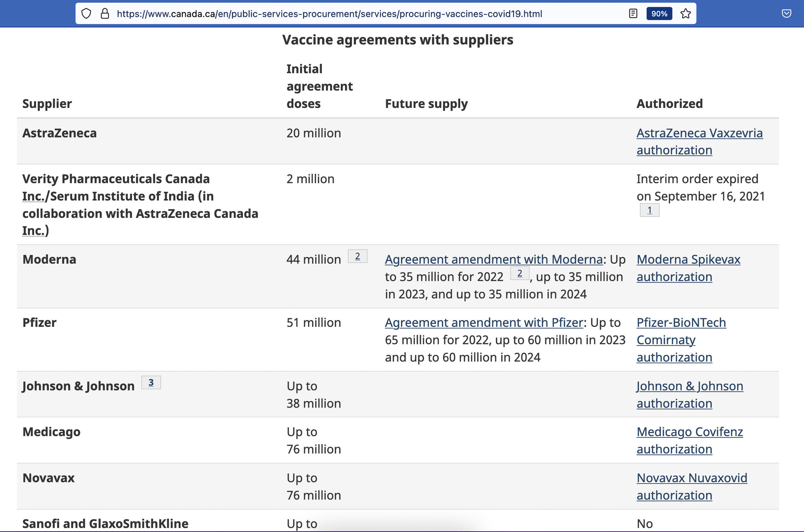The image size is (804, 532).
Task: Open Agreement amendment with Moderna link
Action: click(x=493, y=259)
